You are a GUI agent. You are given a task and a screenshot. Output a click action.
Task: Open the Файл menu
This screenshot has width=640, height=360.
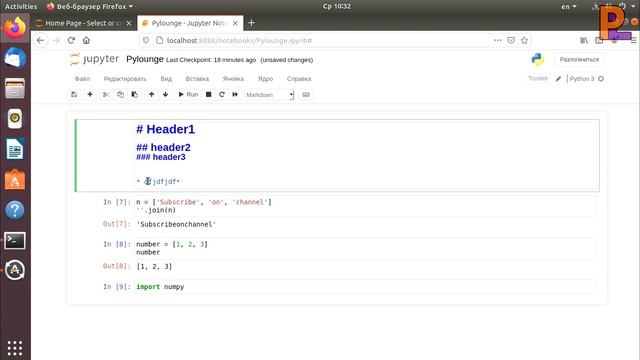coord(82,78)
